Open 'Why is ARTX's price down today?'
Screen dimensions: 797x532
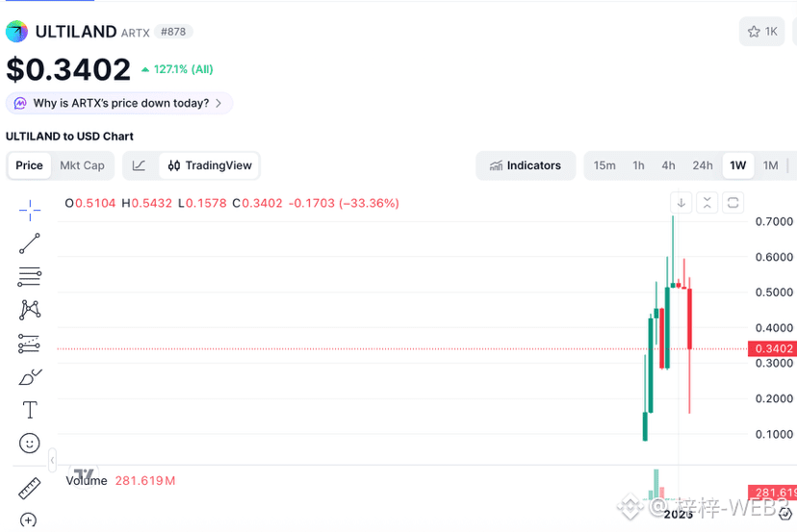coord(119,103)
